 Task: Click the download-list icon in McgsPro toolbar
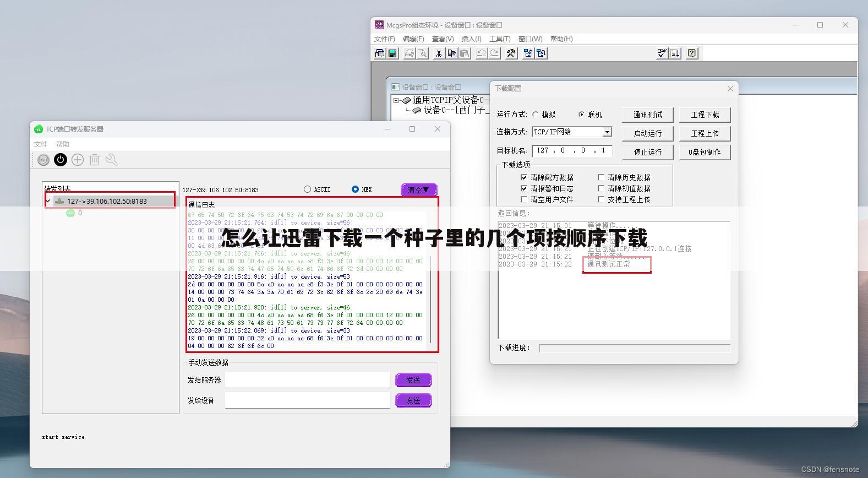675,53
